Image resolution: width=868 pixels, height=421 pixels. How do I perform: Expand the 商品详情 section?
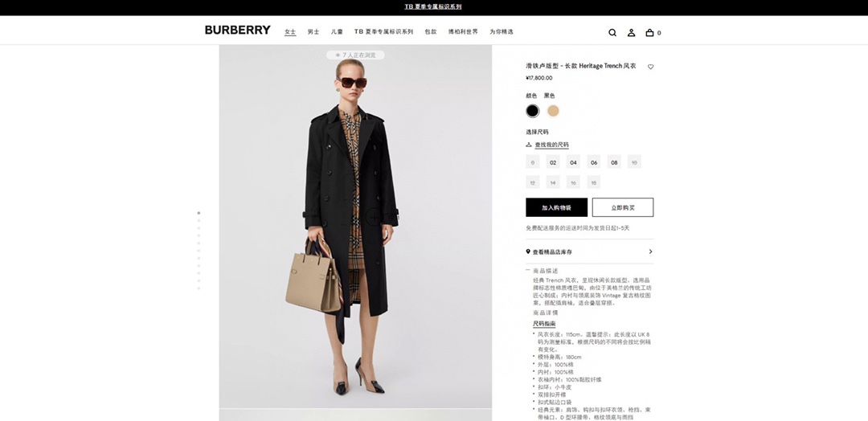(x=545, y=313)
